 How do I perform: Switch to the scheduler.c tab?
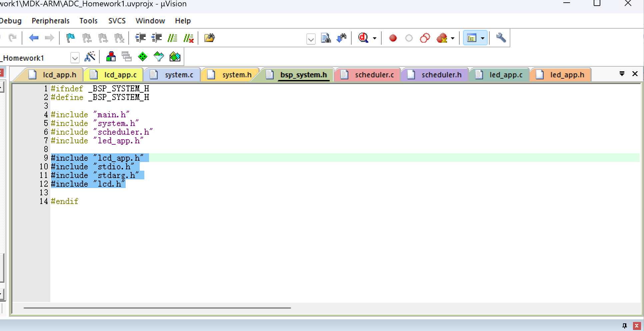(374, 75)
